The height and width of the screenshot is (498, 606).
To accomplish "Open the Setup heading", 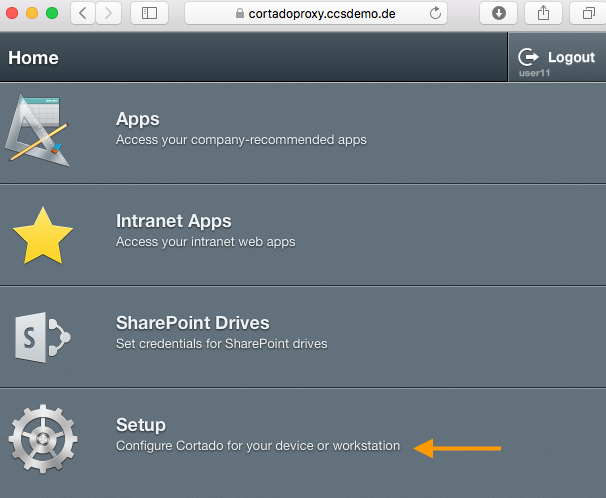I will point(141,425).
